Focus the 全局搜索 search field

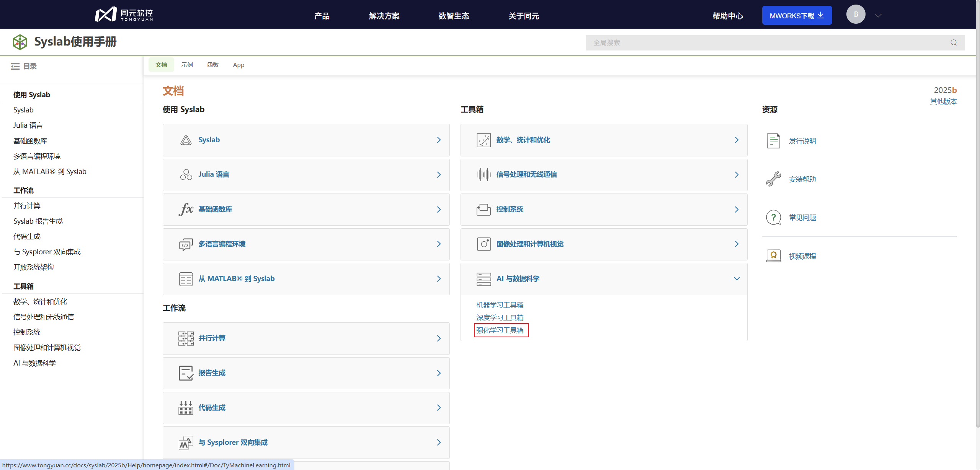tap(775, 43)
